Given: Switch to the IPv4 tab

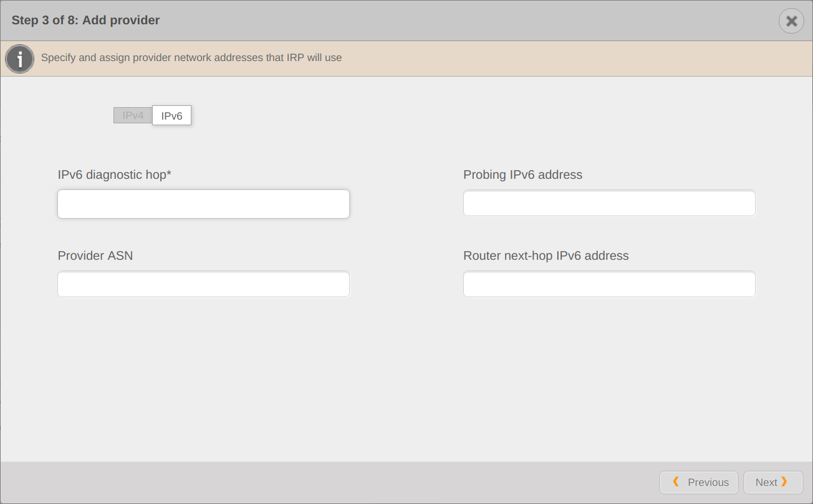Looking at the screenshot, I should point(133,115).
